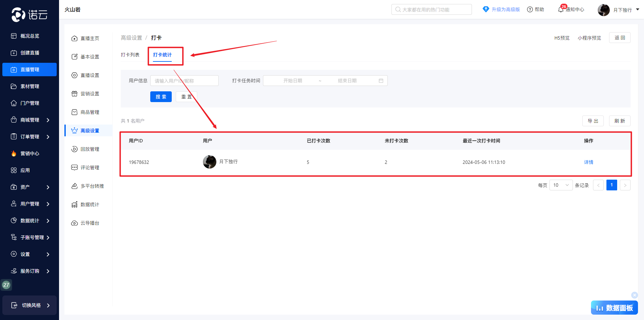This screenshot has width=644, height=320.
Task: Click the upgrade diamond icon
Action: (486, 9)
